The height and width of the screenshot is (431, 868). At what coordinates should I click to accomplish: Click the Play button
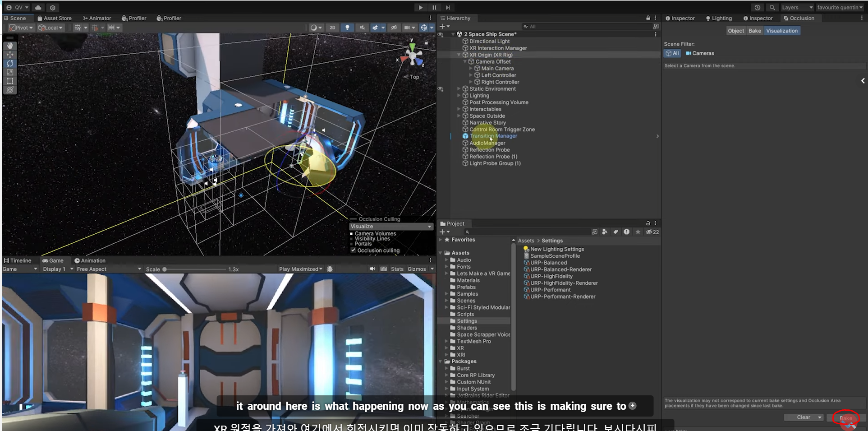click(420, 7)
